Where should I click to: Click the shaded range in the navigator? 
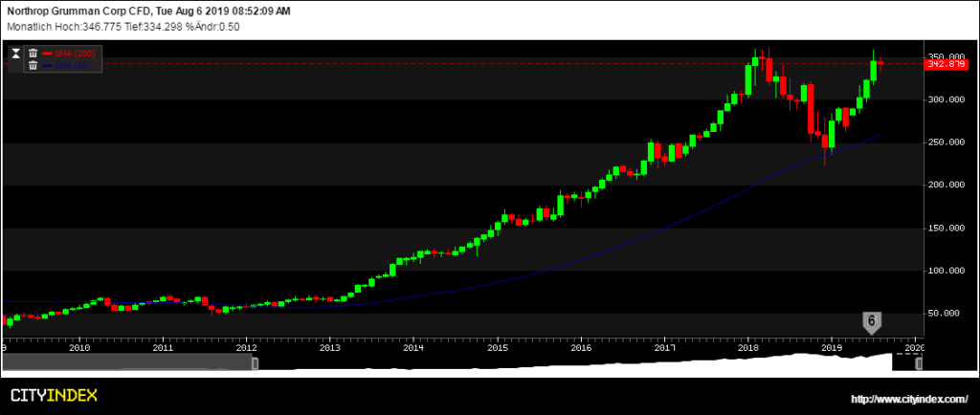(129, 362)
